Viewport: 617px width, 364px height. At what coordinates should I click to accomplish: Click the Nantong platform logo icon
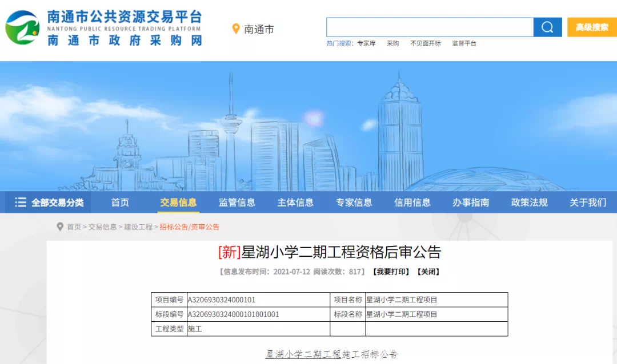[x=22, y=27]
